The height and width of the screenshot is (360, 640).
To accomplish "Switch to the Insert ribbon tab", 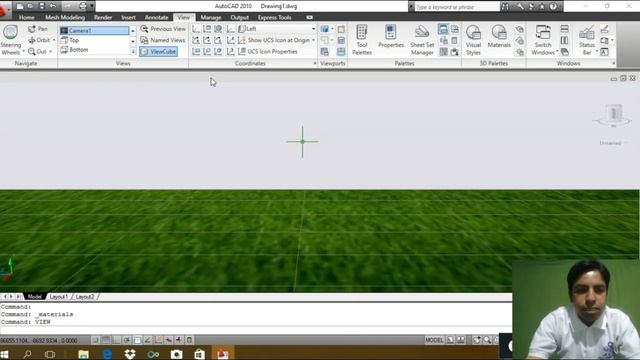I will [x=128, y=18].
